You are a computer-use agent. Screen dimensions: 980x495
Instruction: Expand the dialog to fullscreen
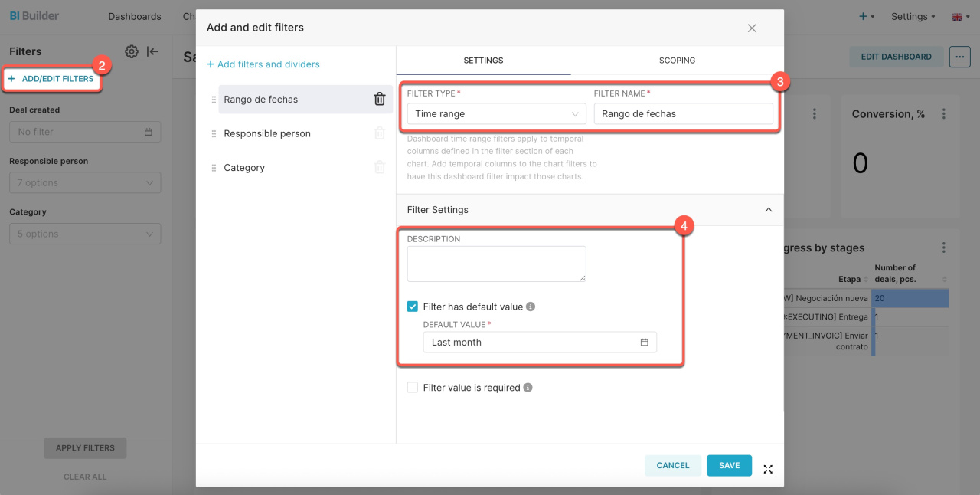(768, 469)
